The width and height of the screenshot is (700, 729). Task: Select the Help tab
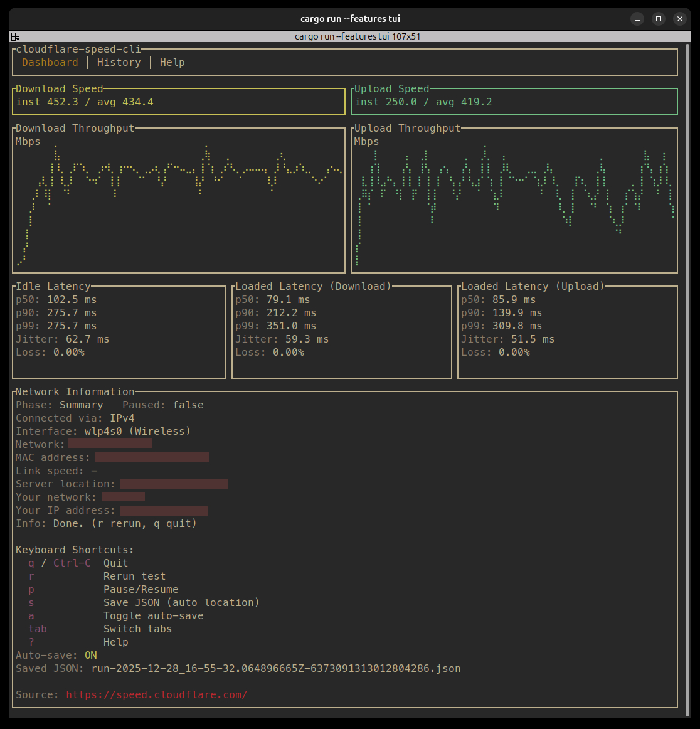coord(172,62)
